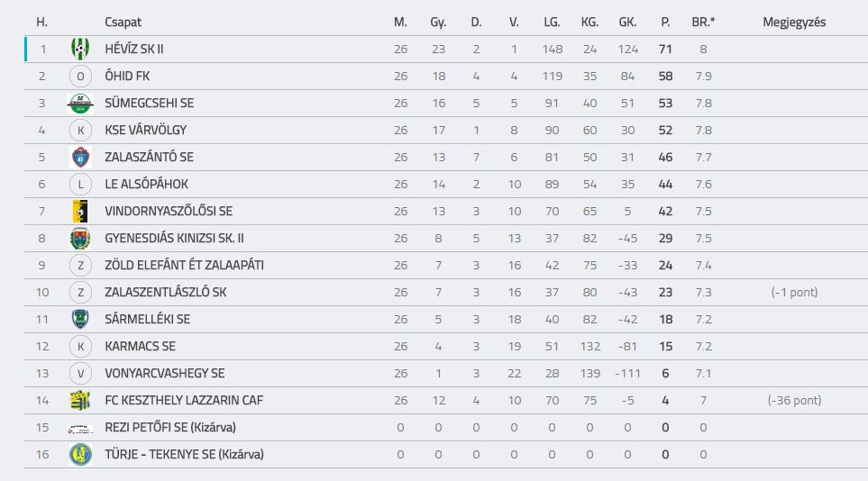868x481 pixels.
Task: Open the ZÖLD ELEFÁNT ÉT ZALAAPÁTI team link
Action: point(184,265)
